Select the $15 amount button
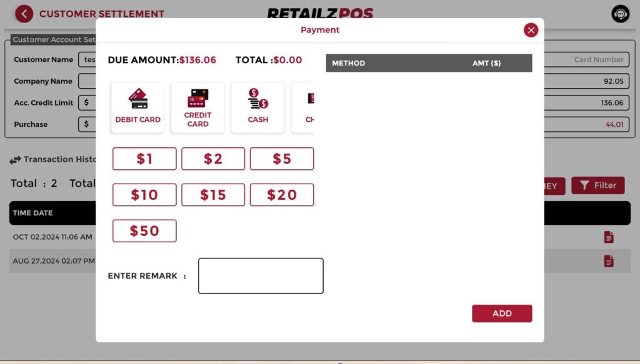Viewport: 640px width, 364px height. coord(213,195)
